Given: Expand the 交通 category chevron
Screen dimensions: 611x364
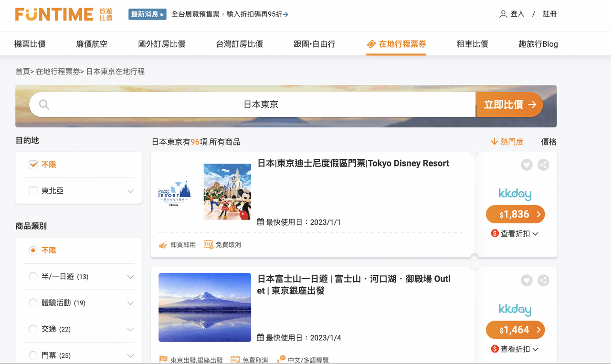Looking at the screenshot, I should click(130, 329).
